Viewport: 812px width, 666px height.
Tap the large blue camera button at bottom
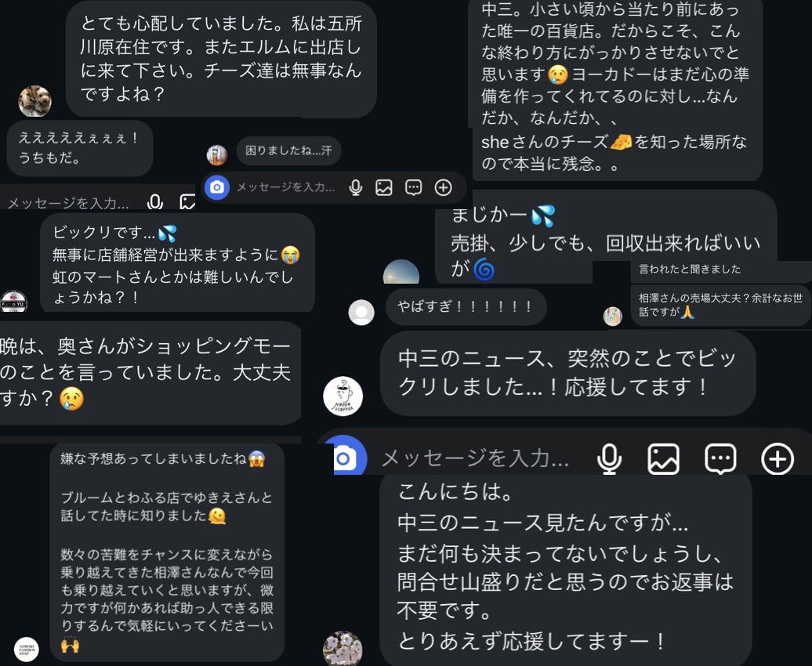(349, 458)
